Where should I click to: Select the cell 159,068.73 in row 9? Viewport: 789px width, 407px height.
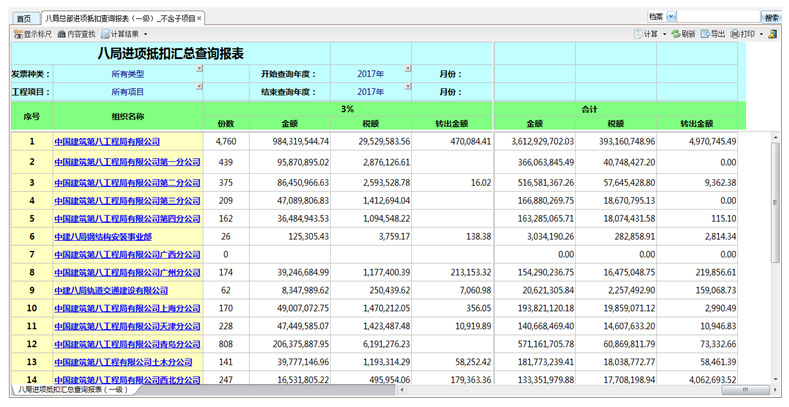[x=697, y=290]
